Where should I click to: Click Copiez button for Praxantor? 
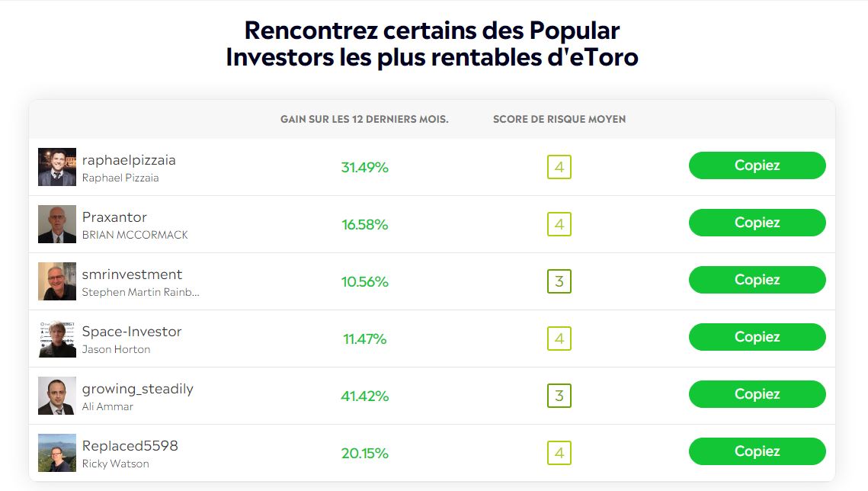tap(757, 223)
